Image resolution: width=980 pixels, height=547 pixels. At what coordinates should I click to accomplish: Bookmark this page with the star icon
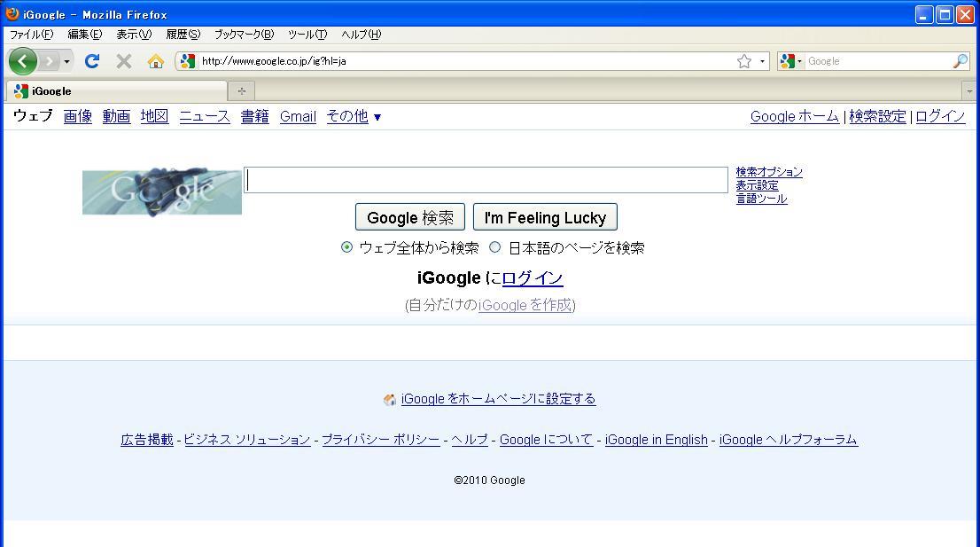(743, 61)
